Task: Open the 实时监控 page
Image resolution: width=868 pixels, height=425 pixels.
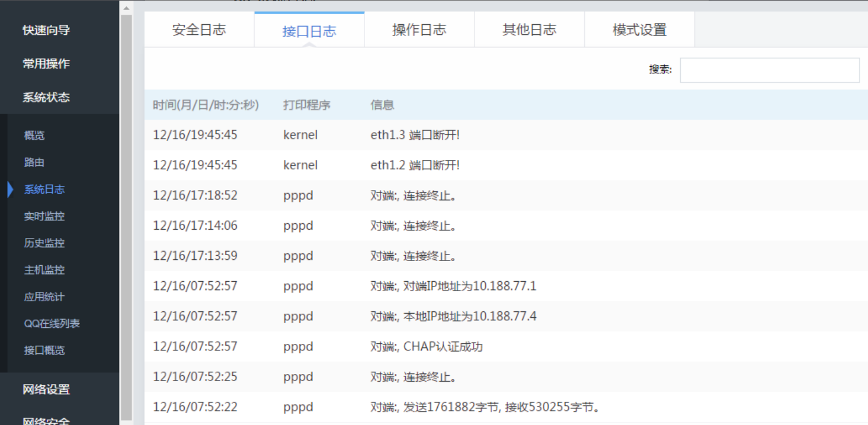Action: click(44, 216)
